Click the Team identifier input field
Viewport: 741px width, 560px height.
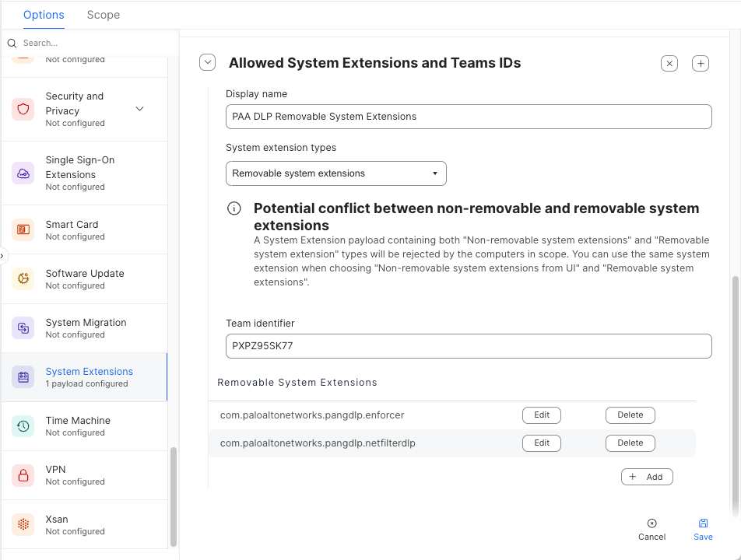(x=469, y=346)
